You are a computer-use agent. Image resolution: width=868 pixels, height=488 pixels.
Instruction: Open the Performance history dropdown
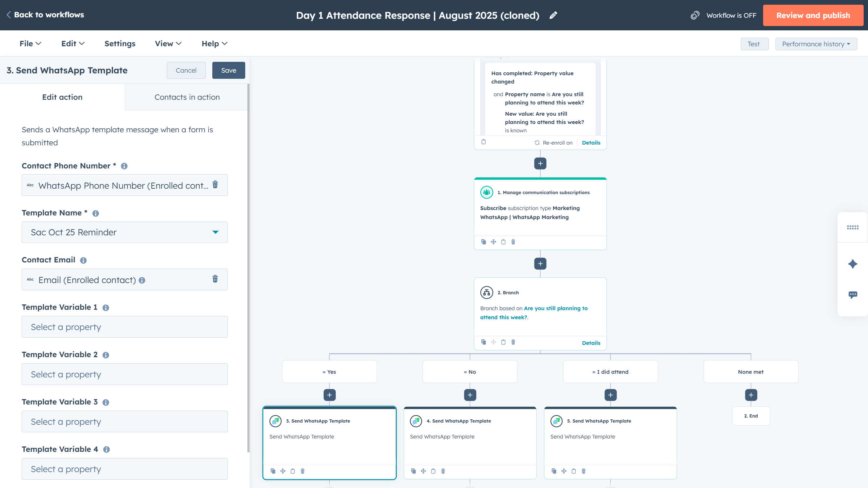[x=816, y=44]
